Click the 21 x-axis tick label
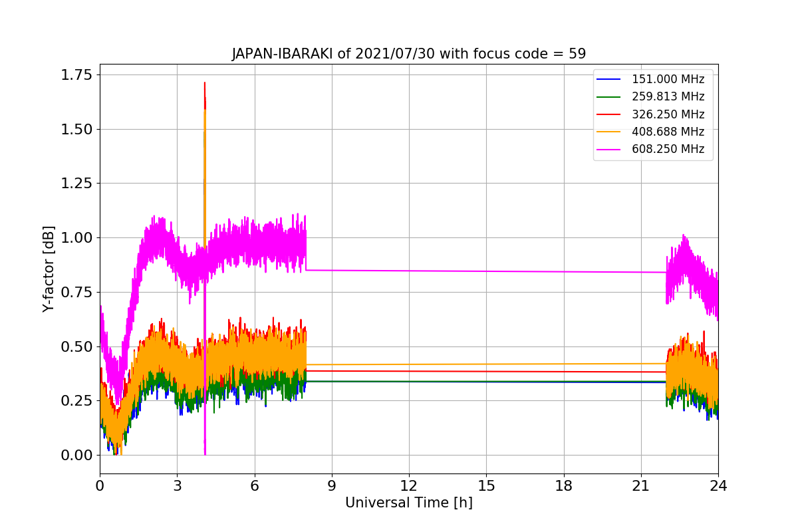This screenshot has width=798, height=532. pos(641,486)
